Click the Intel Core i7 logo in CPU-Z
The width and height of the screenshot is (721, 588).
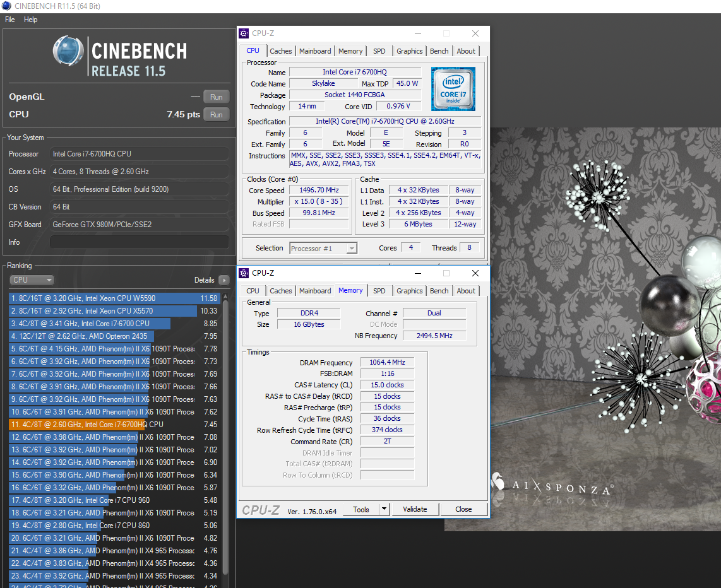coord(453,89)
